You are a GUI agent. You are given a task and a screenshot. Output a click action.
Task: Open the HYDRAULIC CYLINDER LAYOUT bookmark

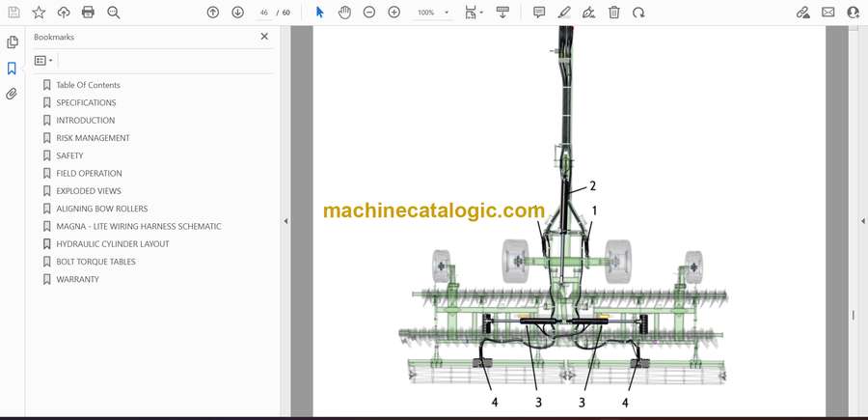(112, 244)
